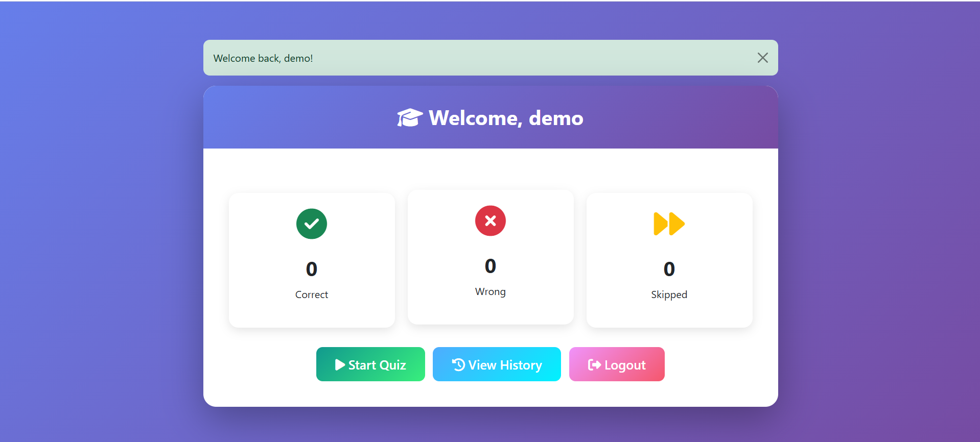Click the "Welcome back, demo!" message text
The image size is (980, 442).
coord(263,58)
